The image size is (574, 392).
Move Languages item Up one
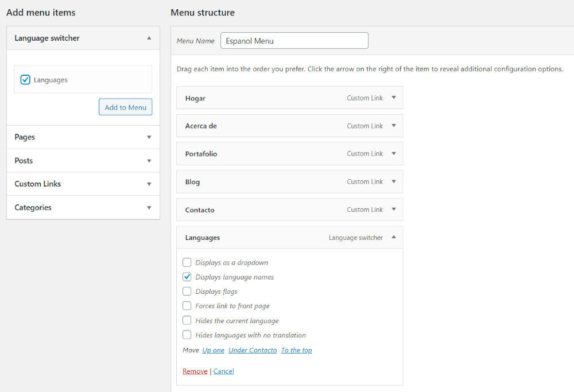(x=213, y=350)
